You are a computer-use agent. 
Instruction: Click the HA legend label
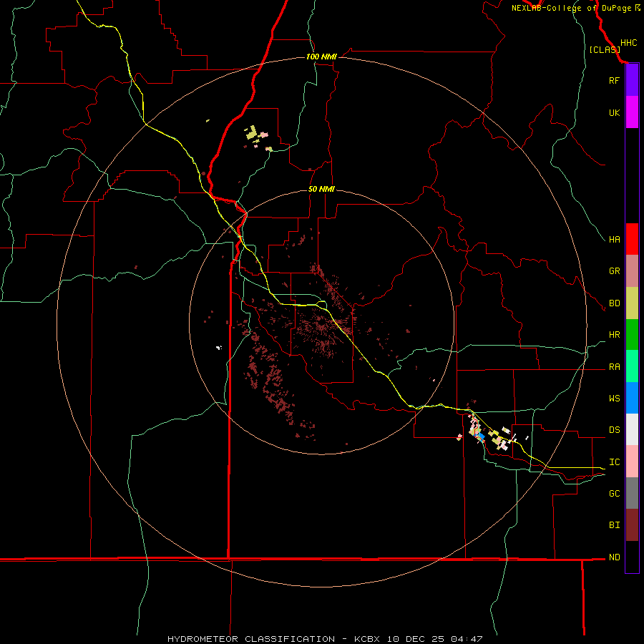(x=614, y=239)
